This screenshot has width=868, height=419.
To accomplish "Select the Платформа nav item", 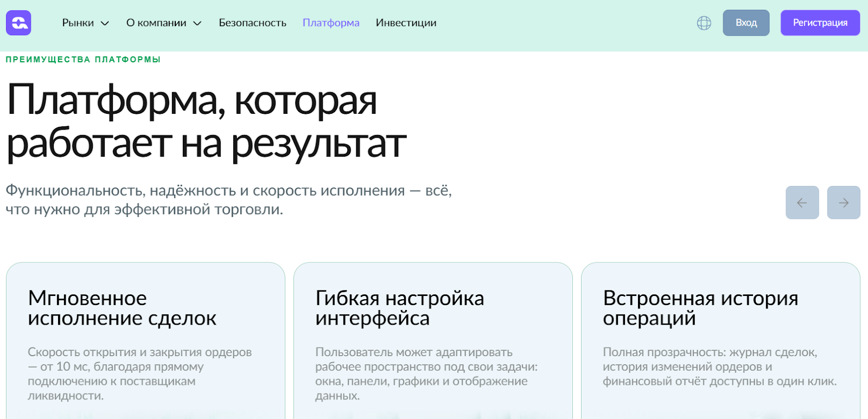I will (x=331, y=23).
